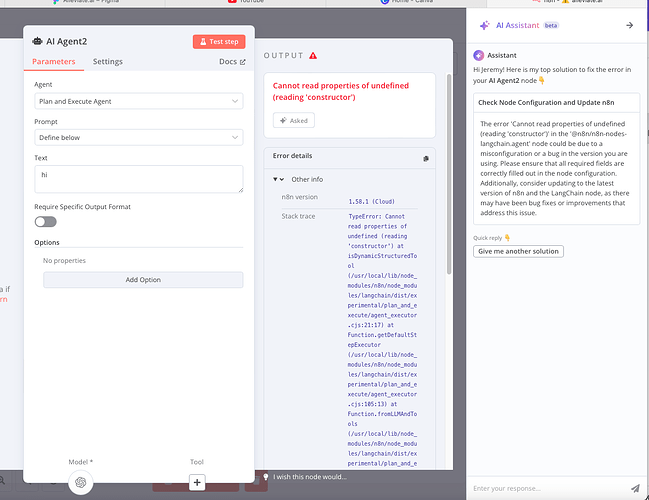Open the Prompt dropdown showing Define below
The width and height of the screenshot is (649, 500).
[139, 137]
